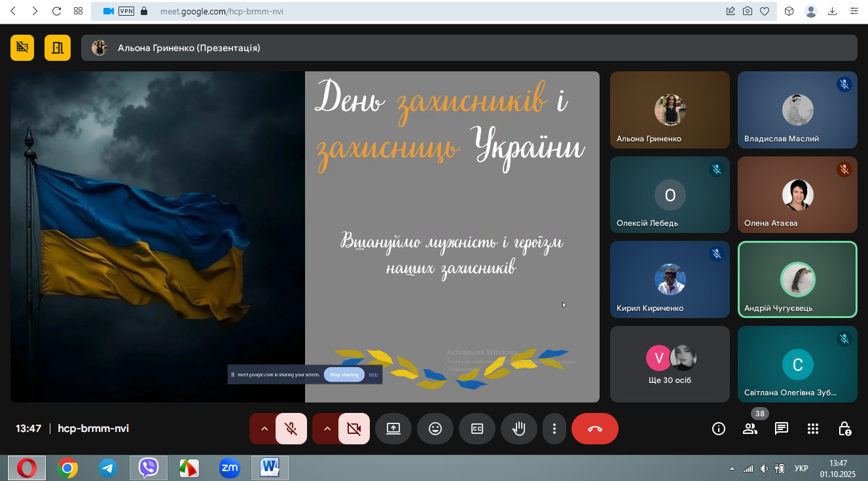Click Stop sharing button

click(344, 374)
